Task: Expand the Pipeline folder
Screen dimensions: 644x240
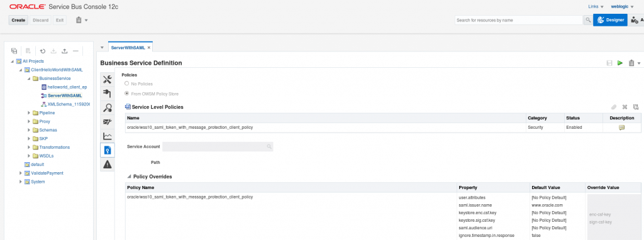Action: pos(28,113)
